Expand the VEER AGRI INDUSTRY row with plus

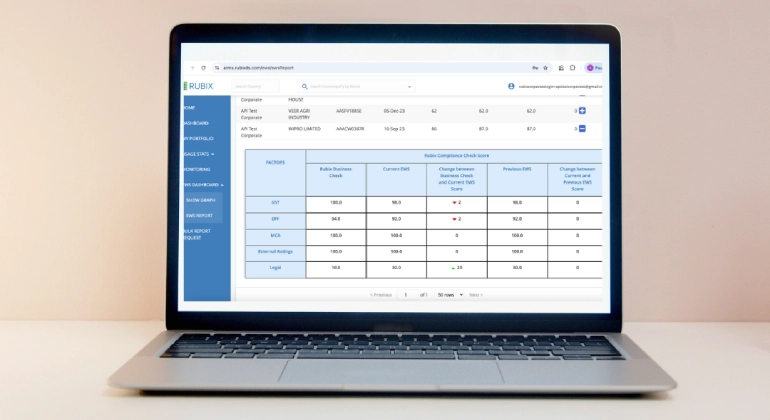(582, 111)
